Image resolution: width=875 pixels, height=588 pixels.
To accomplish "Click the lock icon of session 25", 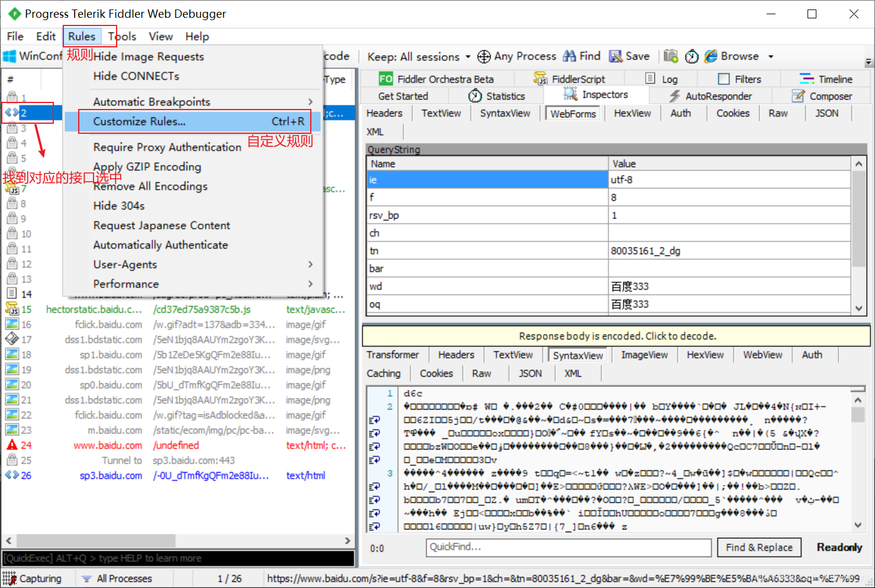I will [x=12, y=460].
